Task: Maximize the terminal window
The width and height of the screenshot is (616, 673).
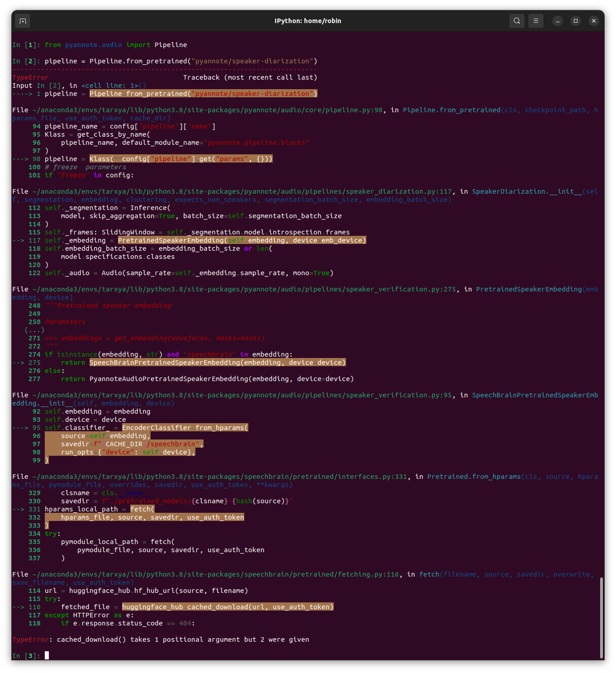Action: point(575,21)
